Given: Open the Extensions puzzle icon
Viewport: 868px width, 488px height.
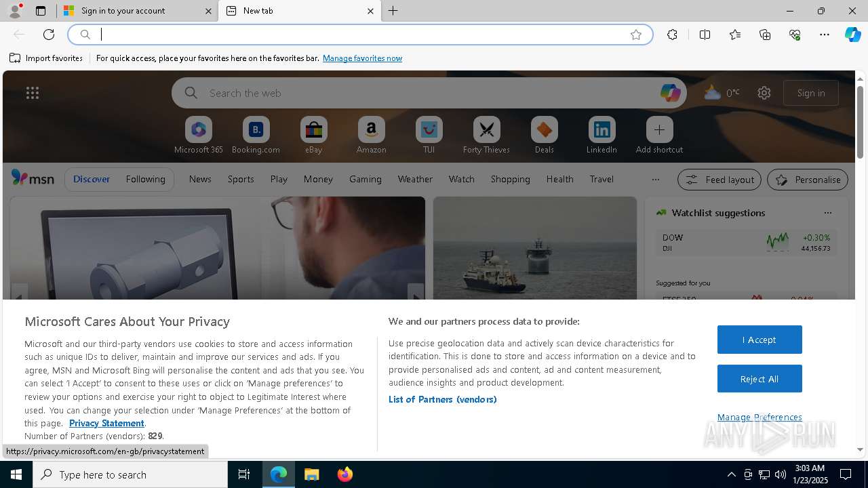Looking at the screenshot, I should (672, 35).
